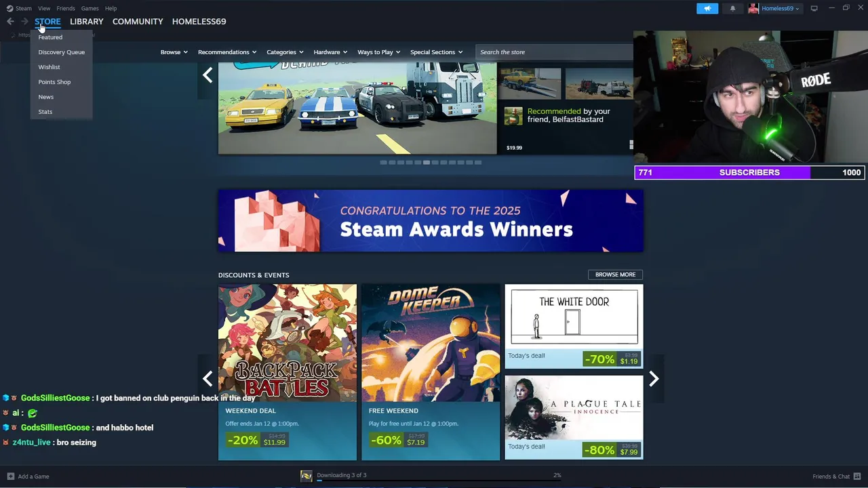The height and width of the screenshot is (488, 868).
Task: Open Dome Keeper free weekend card
Action: tap(431, 372)
